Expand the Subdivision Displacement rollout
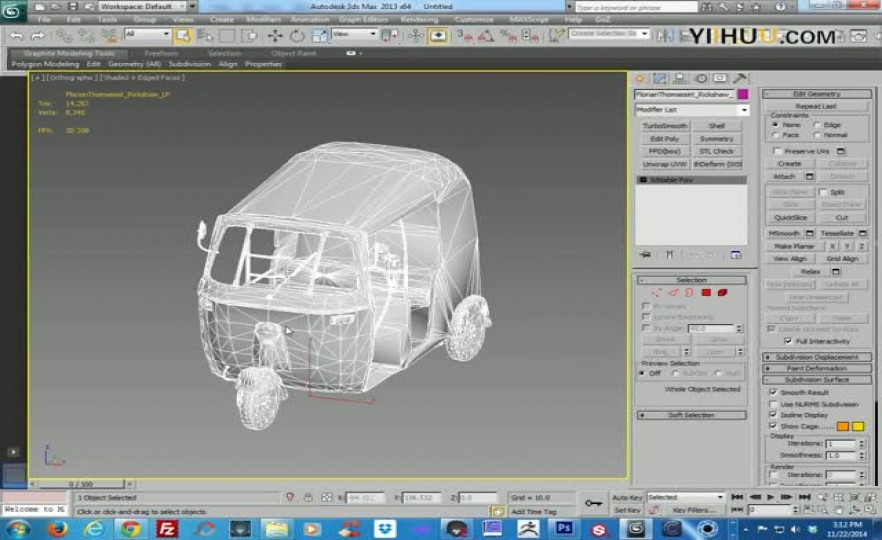Screen dimensions: 882x540 817,357
